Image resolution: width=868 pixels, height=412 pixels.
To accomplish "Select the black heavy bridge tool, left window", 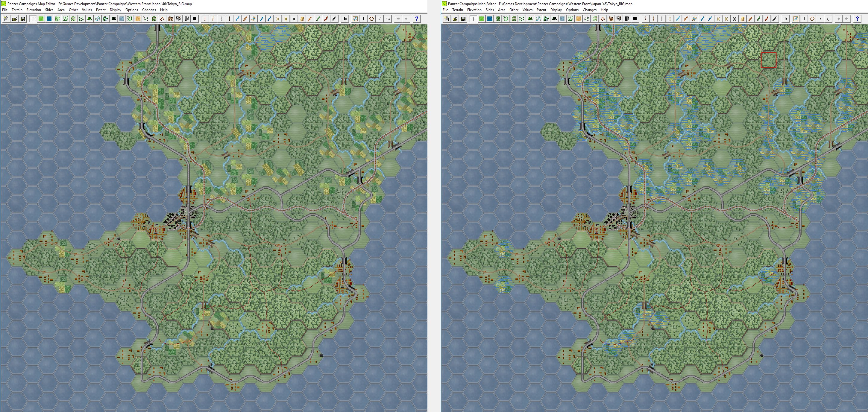I will (x=294, y=19).
